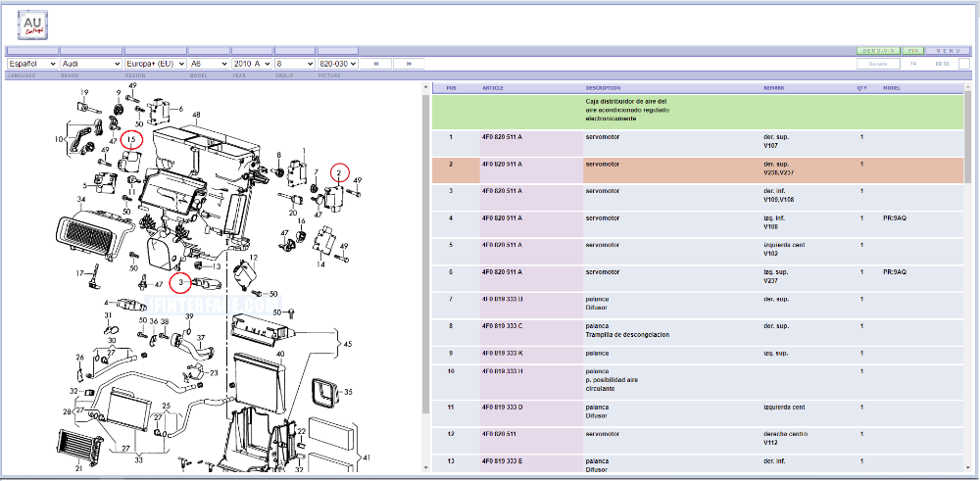Click part label 4 in the diagram
Image resolution: width=980 pixels, height=481 pixels.
click(107, 302)
